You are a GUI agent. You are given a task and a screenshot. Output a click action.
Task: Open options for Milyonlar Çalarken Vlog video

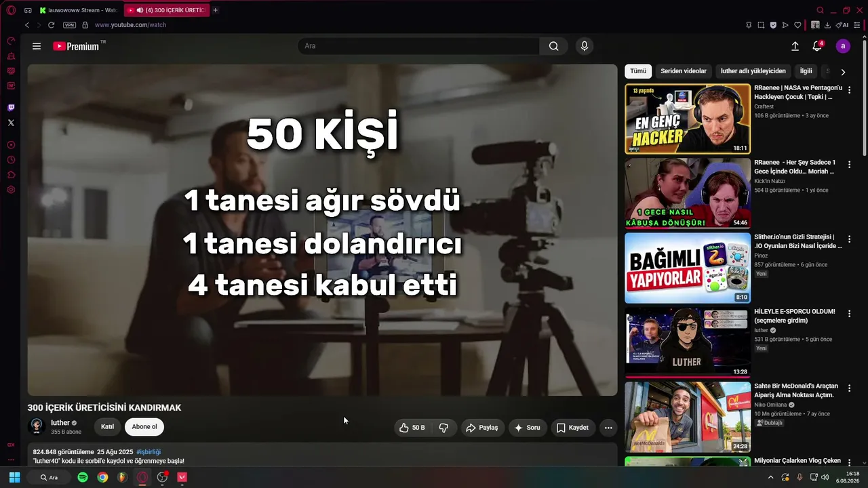point(849,462)
